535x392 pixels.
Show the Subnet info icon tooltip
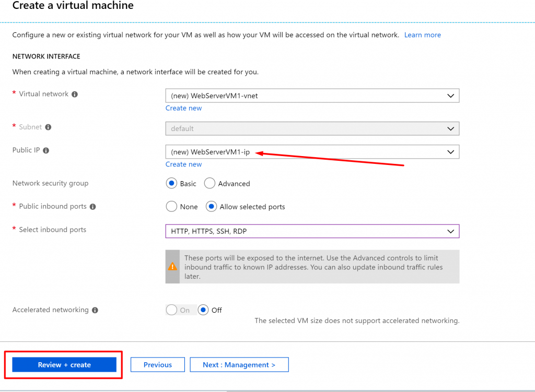[x=48, y=127]
